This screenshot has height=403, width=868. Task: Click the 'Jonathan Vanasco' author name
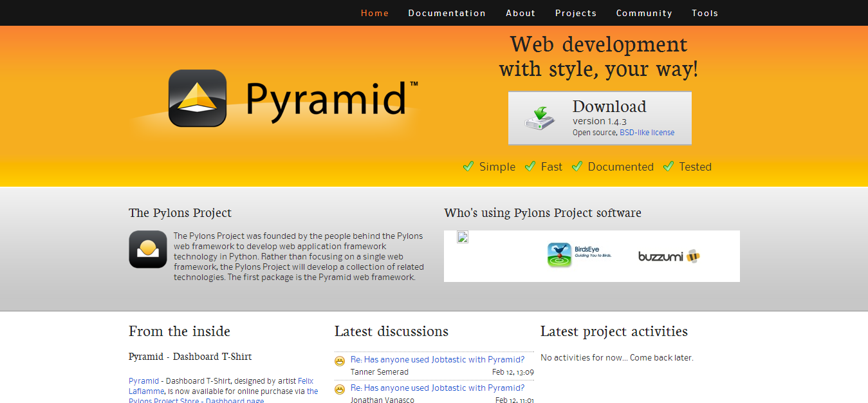tap(382, 400)
